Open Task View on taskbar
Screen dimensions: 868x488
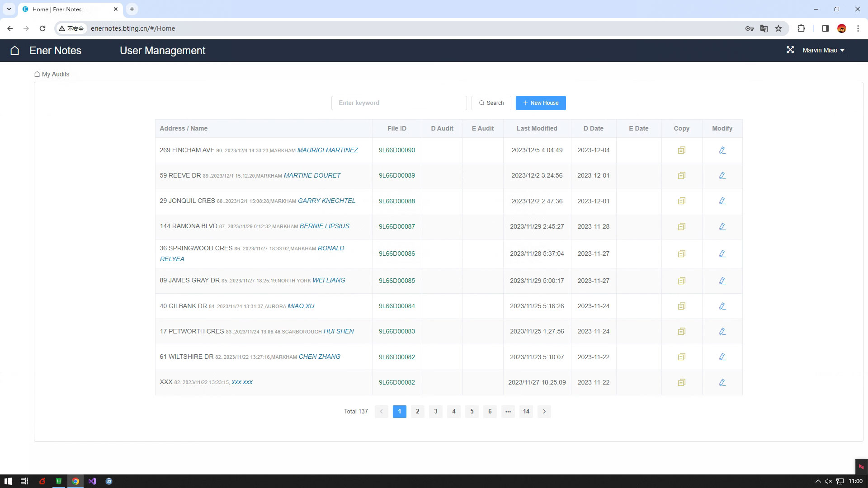pos(24,481)
